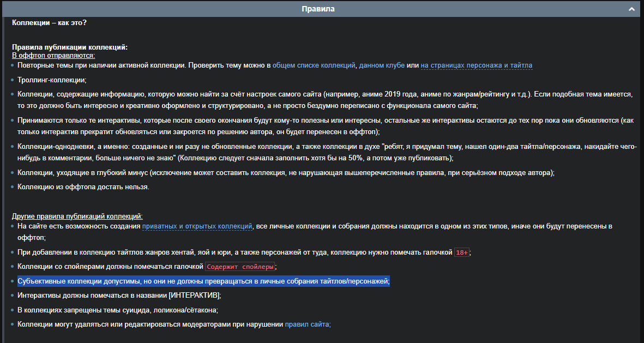This screenshot has width=644, height=343.
Task: Click the Коллекцию из оффтопа достать нельзя line
Action: [83, 187]
